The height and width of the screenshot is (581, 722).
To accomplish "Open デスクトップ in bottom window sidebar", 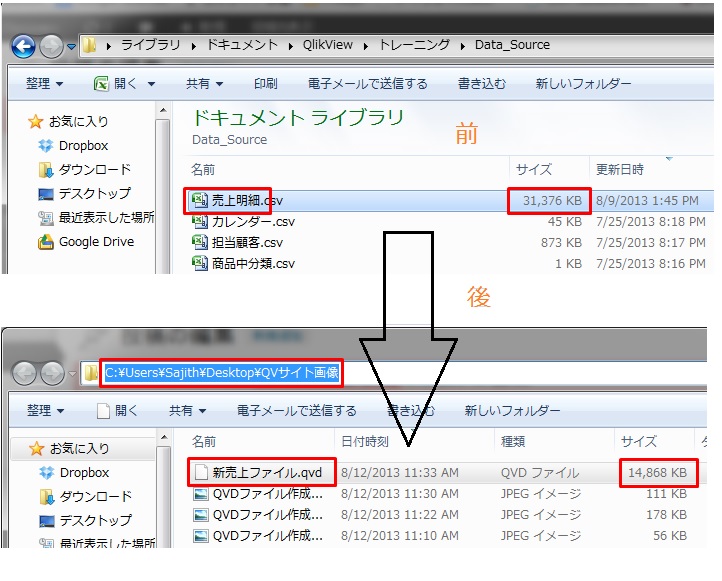I will pos(85,521).
